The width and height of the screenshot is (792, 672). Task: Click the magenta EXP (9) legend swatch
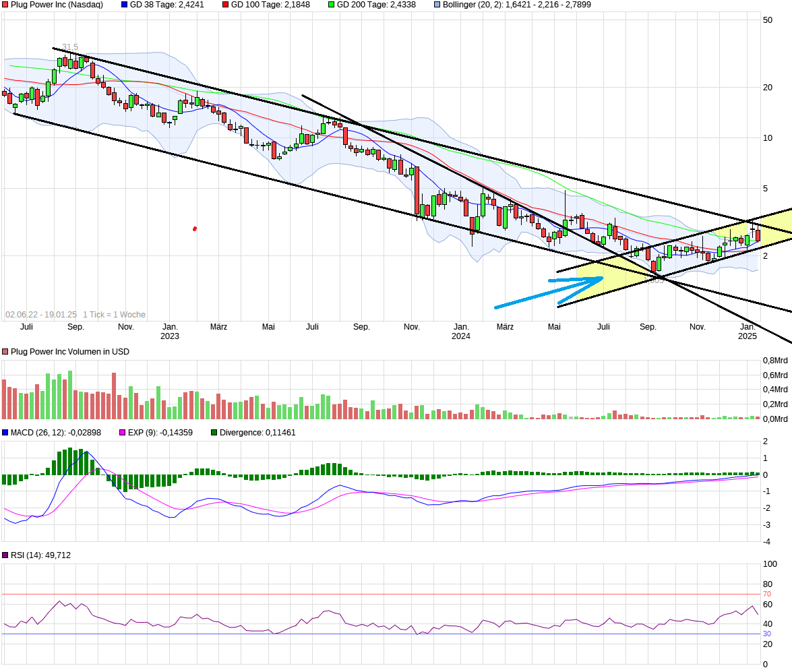122,433
